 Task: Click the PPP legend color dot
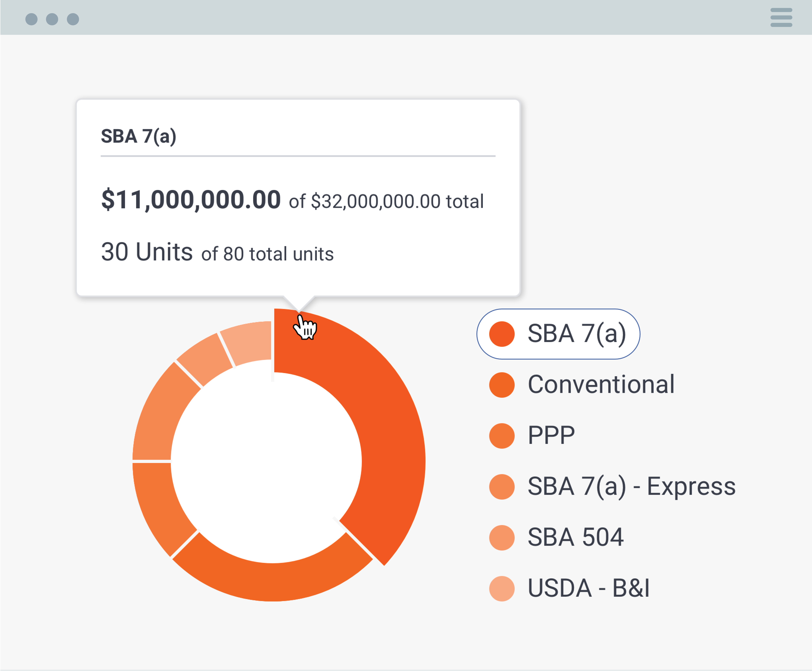(x=502, y=436)
